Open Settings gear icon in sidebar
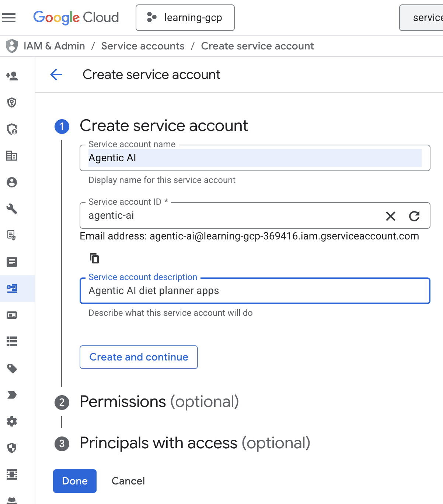 coord(12,421)
